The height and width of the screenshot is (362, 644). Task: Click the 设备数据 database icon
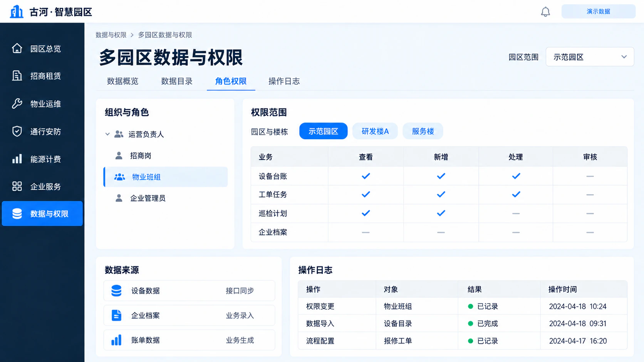click(x=116, y=291)
